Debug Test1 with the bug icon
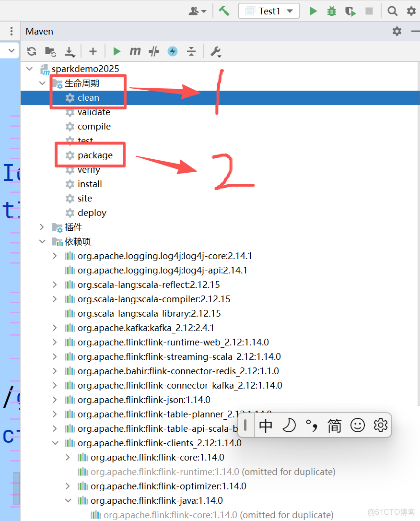 point(332,11)
